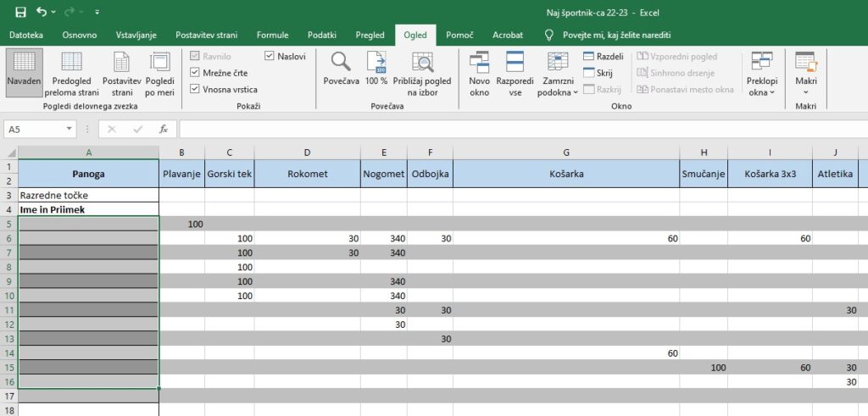868x416 pixels.
Task: Click 'Povejte mi, kaj želite narediti' search box
Action: 617,35
